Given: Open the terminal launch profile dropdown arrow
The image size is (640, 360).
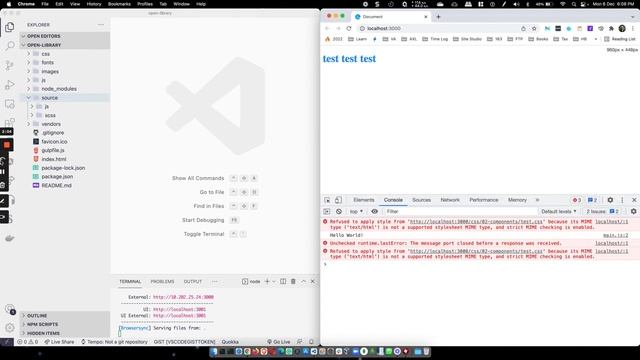Looking at the screenshot, I should 274,282.
